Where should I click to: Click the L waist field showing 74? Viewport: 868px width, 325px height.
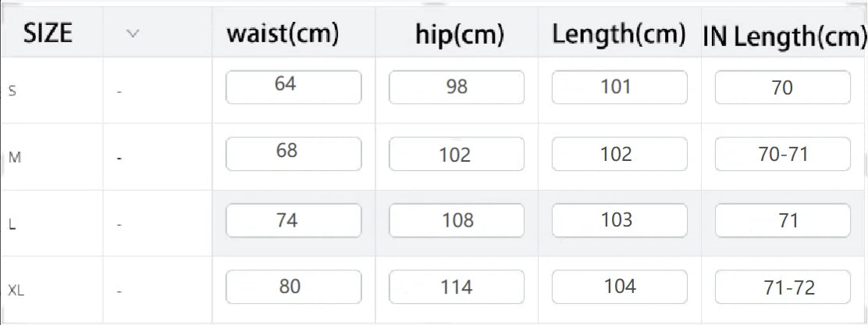(x=293, y=220)
